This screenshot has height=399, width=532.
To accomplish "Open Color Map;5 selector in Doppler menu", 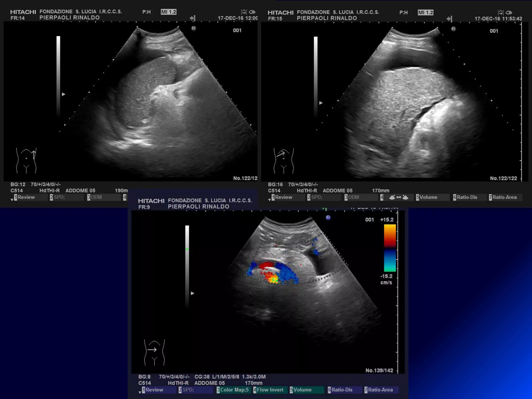I will point(234,390).
